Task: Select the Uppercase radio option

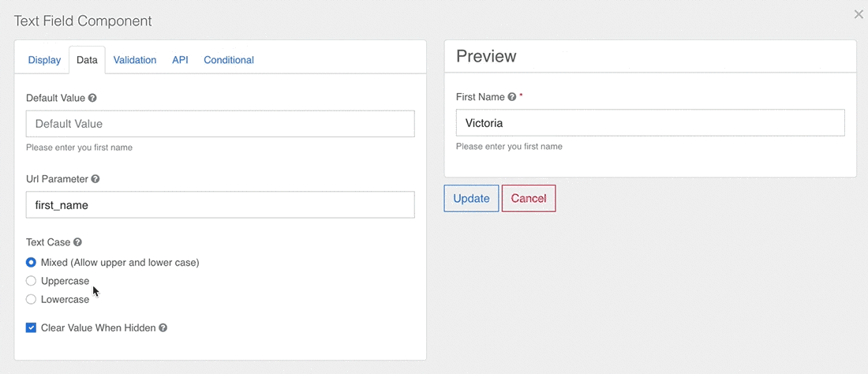Action: pyautogui.click(x=31, y=281)
